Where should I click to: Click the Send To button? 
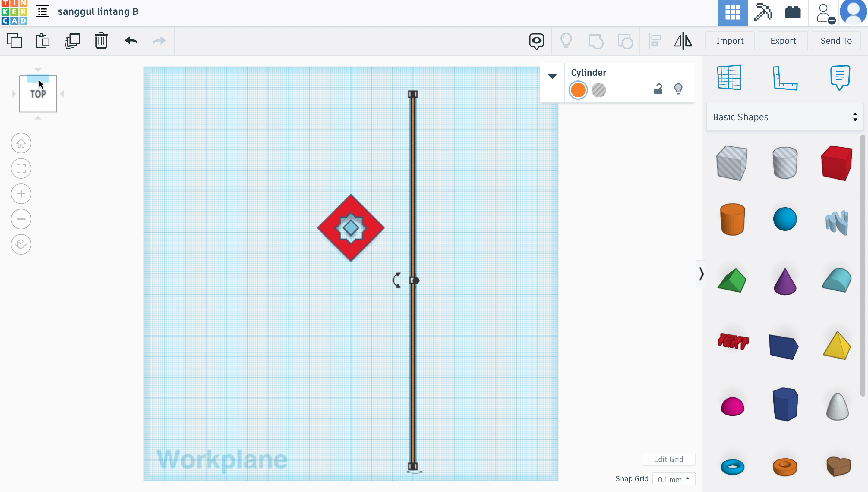coord(836,40)
